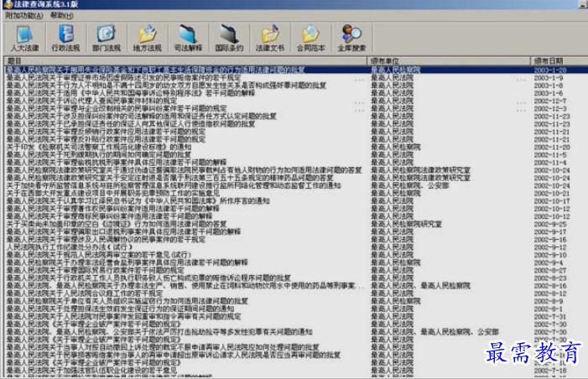Select row 审理著作权民事纠纷案件适用法律 解释
The image size is (588, 379).
pyautogui.click(x=295, y=209)
